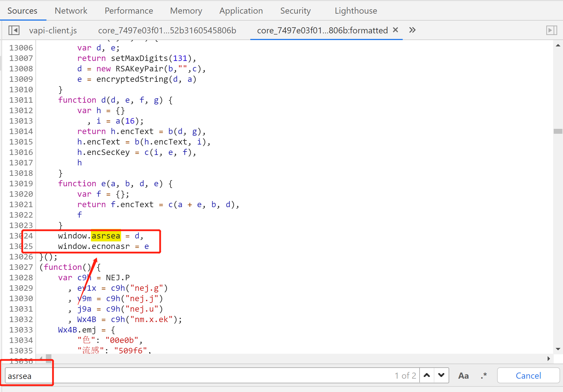Open the Performance panel tab
The width and height of the screenshot is (563, 392).
coord(129,11)
